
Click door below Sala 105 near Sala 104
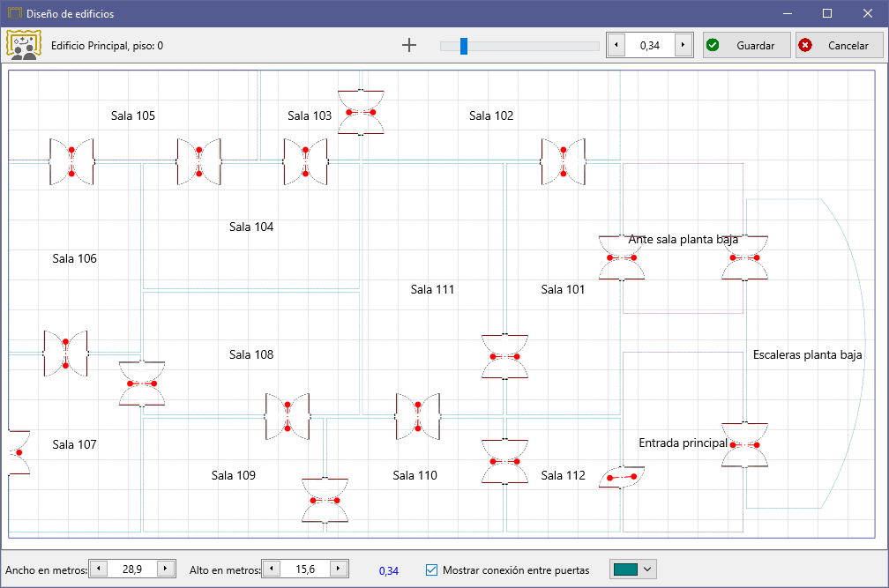pyautogui.click(x=199, y=161)
